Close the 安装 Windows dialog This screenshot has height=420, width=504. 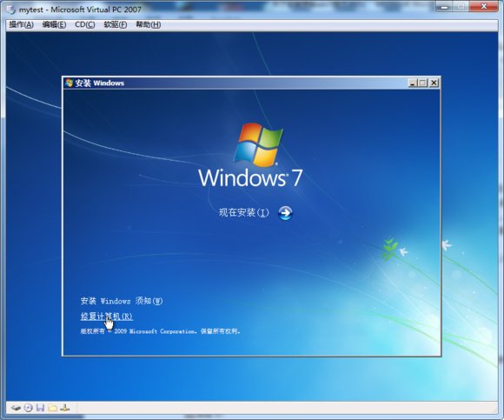click(434, 83)
